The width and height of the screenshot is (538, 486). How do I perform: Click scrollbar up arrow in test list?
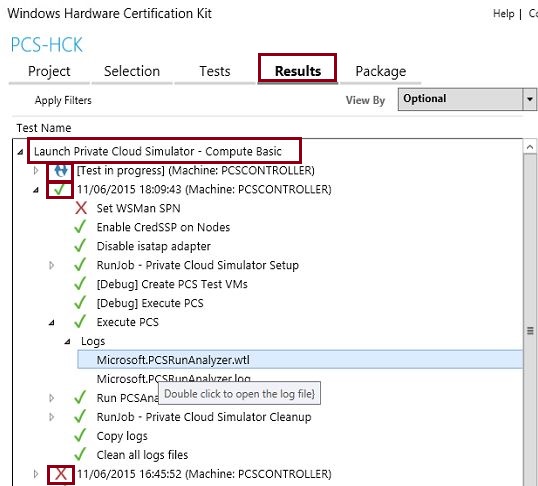coord(530,147)
